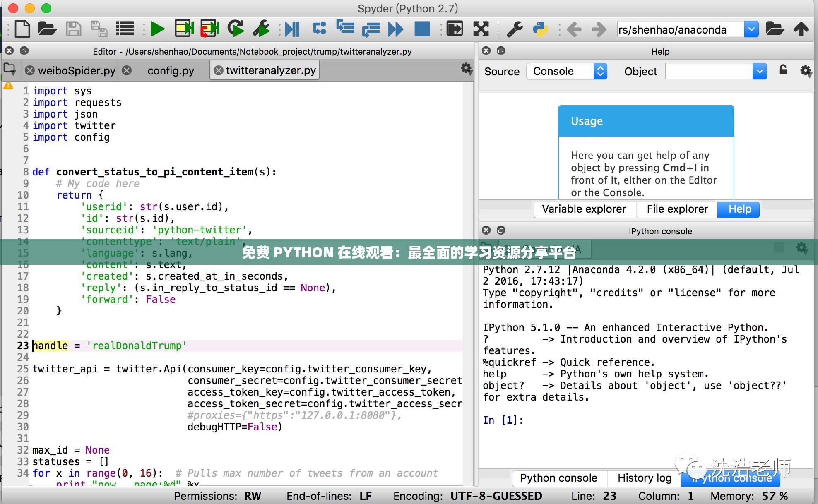Maximize the current pane
Image resolution: width=818 pixels, height=504 pixels.
(x=455, y=29)
